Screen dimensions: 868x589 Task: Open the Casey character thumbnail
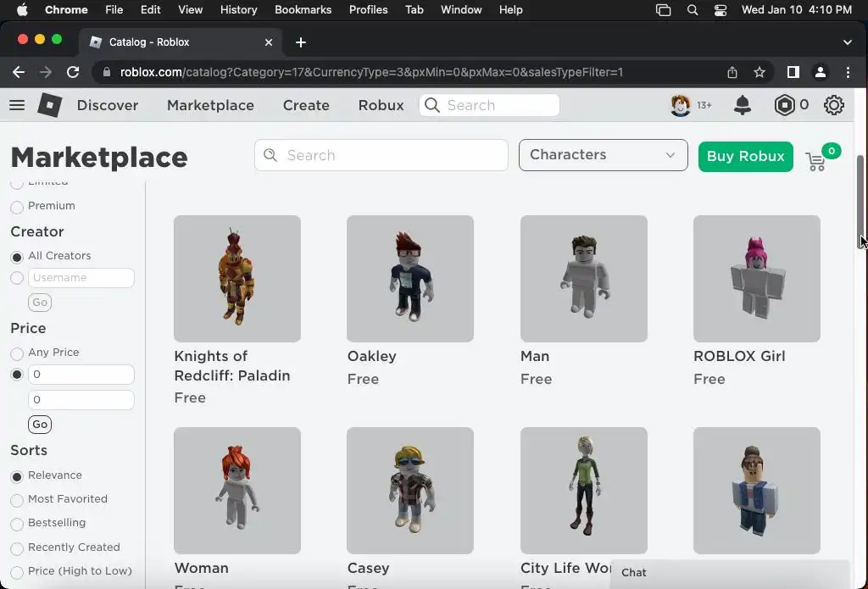point(410,491)
